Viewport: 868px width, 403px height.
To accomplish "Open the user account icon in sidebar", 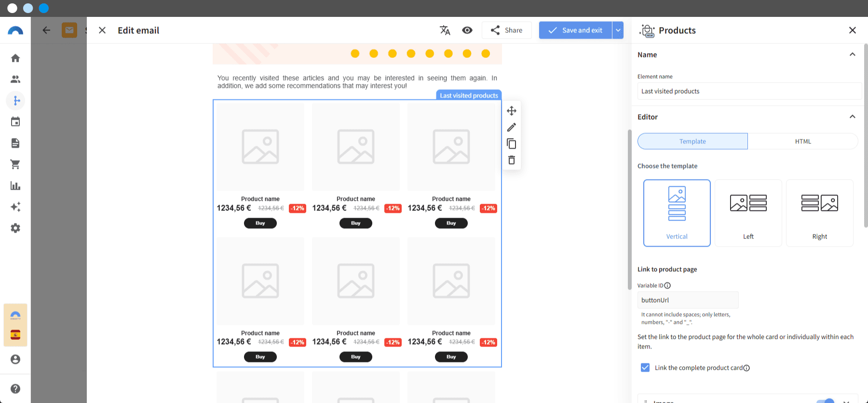I will pyautogui.click(x=15, y=359).
